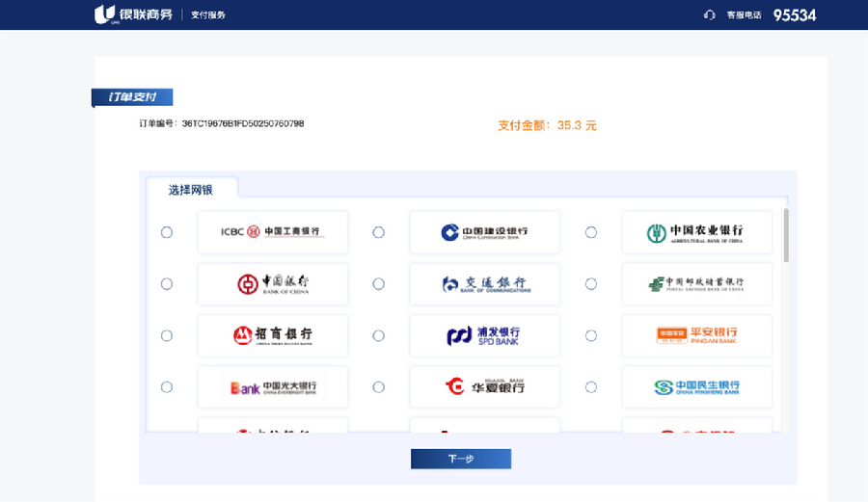Click the 支付金额 35.3 元 amount
868x502 pixels.
click(547, 125)
